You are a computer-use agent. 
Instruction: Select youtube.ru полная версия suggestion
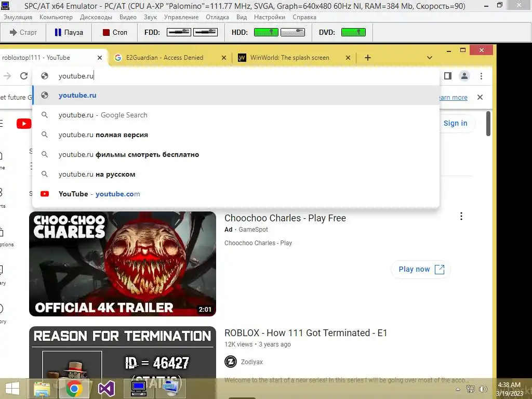(236, 135)
